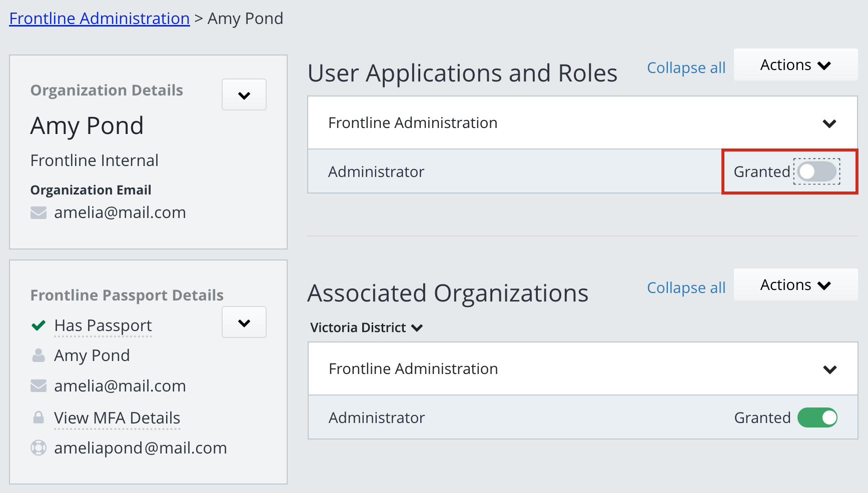Image resolution: width=868 pixels, height=493 pixels.
Task: Open the Actions menu for User Applications and Roles
Action: tap(795, 65)
